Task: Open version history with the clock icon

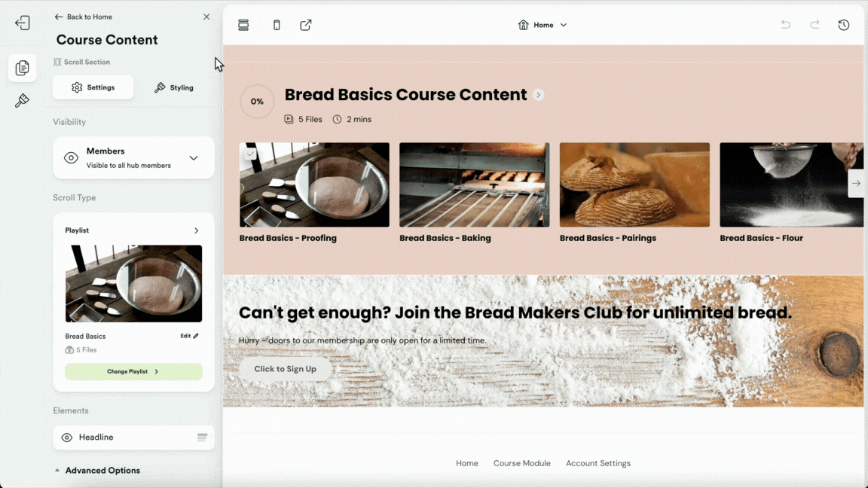Action: 844,24
